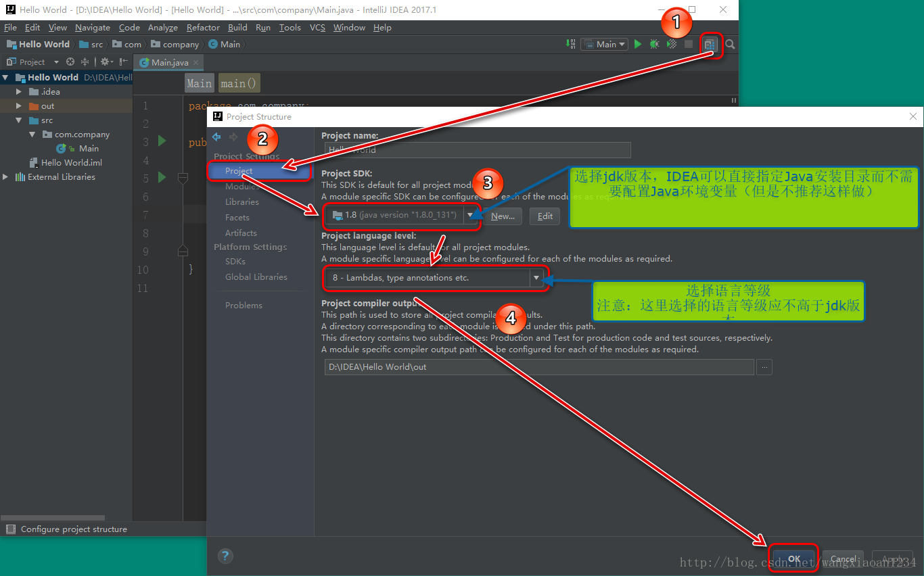Click 'Configure project structure' status text
This screenshot has height=576, width=924.
coord(74,529)
